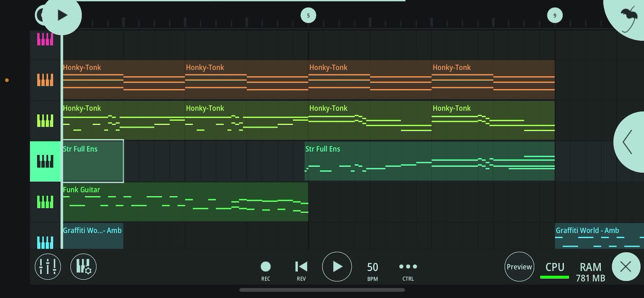Select green Honky-Tonk clip starting at bar 5
644x298 pixels.
point(370,120)
